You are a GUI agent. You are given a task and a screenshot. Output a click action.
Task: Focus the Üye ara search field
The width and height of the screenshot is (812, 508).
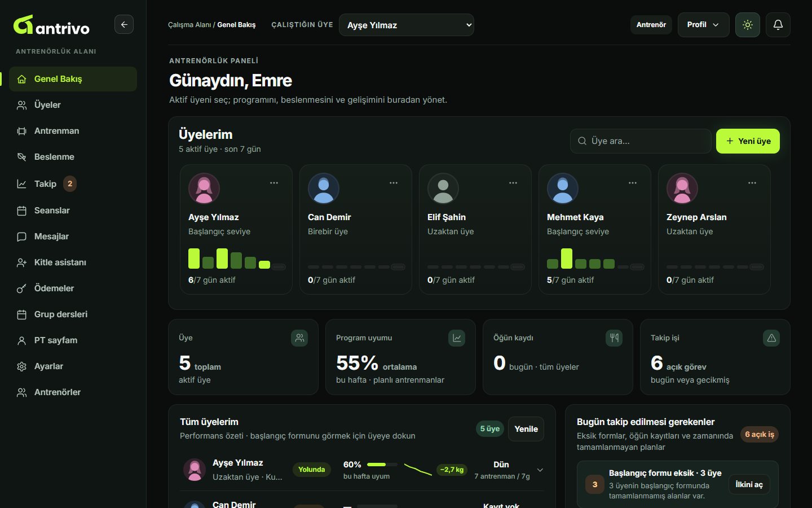point(641,141)
